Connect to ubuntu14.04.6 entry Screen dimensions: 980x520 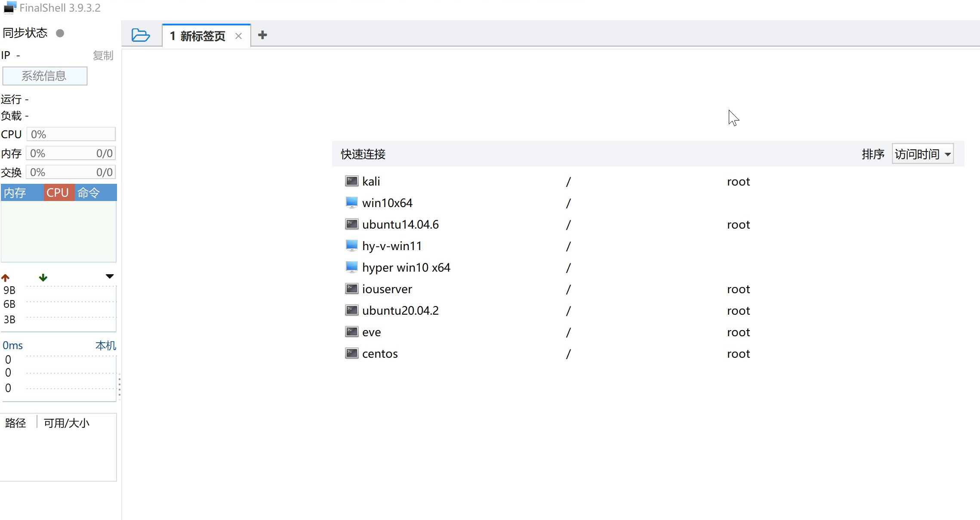[x=401, y=224]
